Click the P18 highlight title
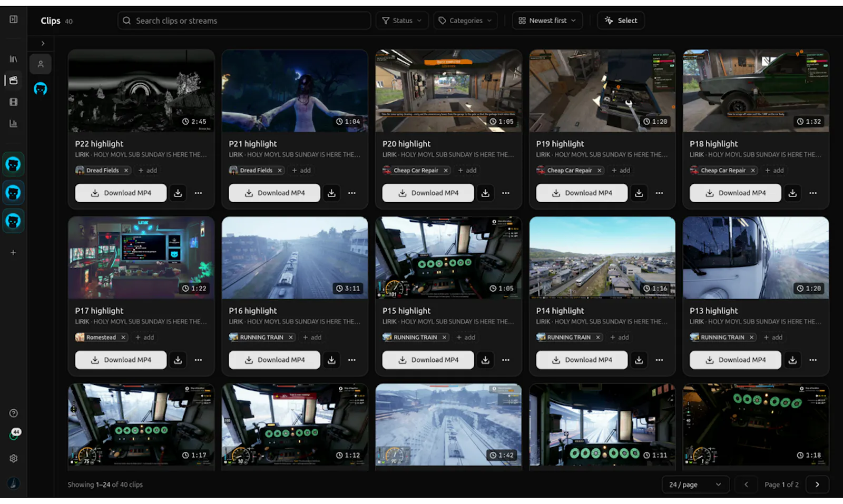843x504 pixels. tap(714, 144)
